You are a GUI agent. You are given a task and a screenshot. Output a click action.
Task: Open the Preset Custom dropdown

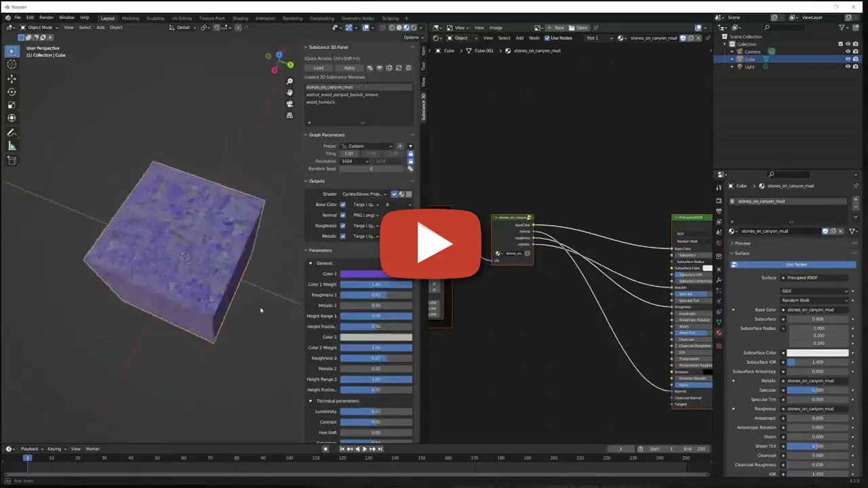(366, 146)
